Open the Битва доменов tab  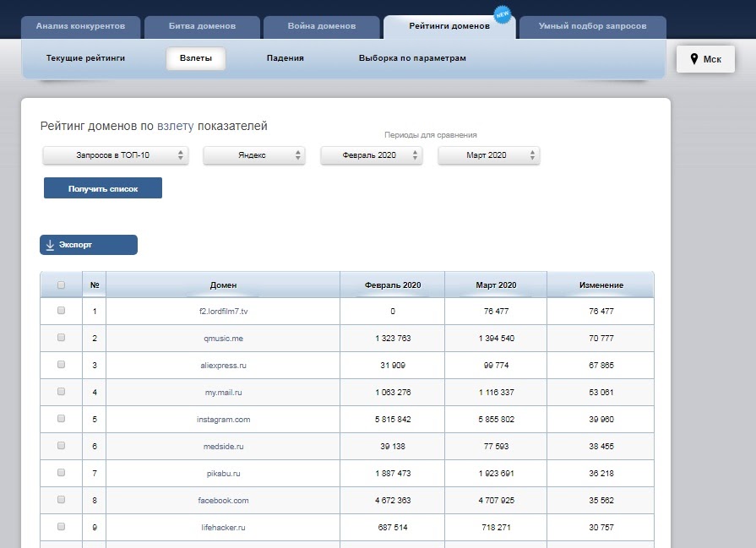(202, 27)
